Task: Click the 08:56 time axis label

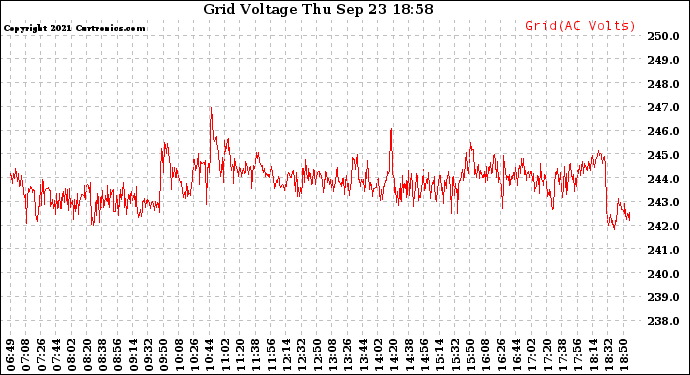Action: coord(118,355)
